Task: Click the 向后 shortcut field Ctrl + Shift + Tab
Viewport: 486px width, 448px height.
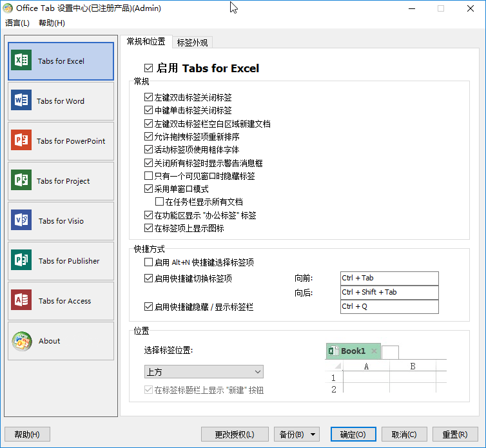Action: (x=389, y=293)
